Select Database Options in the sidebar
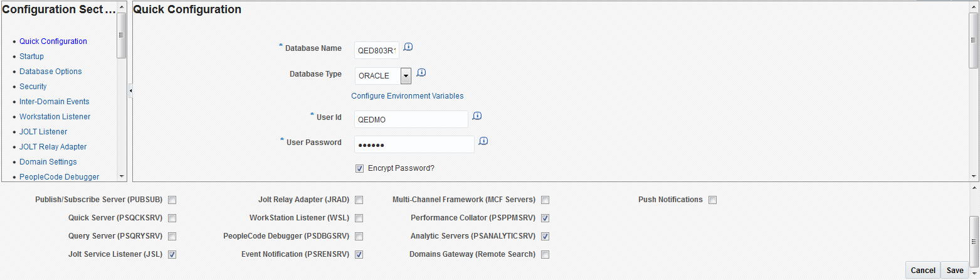The width and height of the screenshot is (980, 280). [50, 72]
